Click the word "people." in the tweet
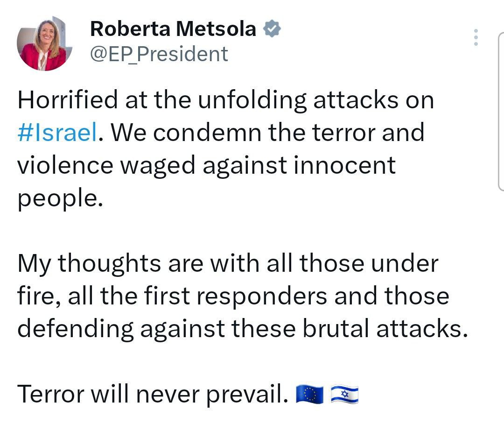 pos(59,199)
